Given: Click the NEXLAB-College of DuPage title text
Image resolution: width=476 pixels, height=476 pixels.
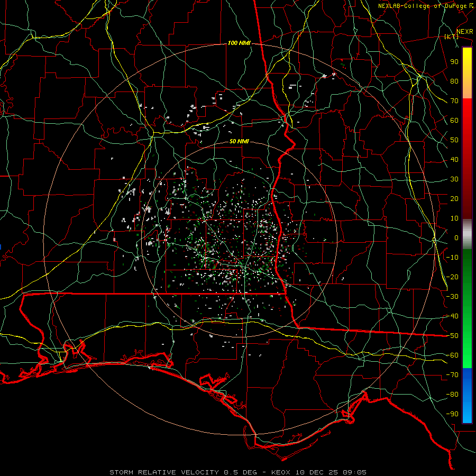Looking at the screenshot, I should pyautogui.click(x=422, y=6).
